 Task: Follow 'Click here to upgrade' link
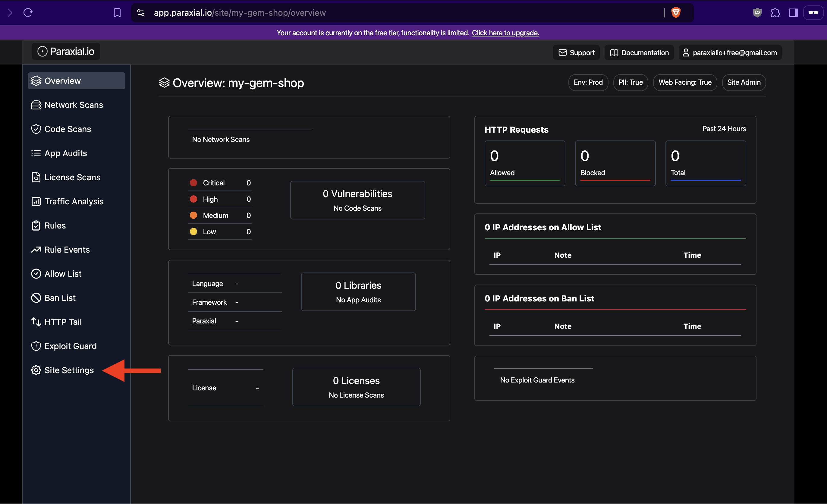[505, 33]
